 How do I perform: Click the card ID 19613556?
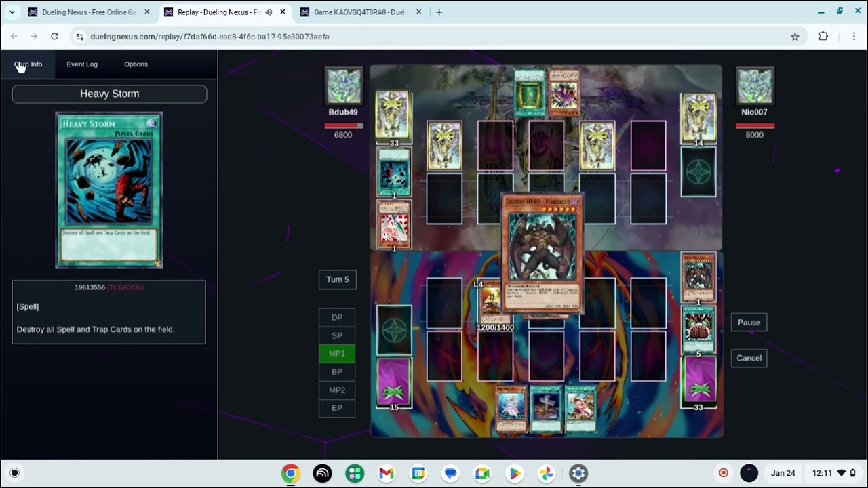[x=90, y=287]
